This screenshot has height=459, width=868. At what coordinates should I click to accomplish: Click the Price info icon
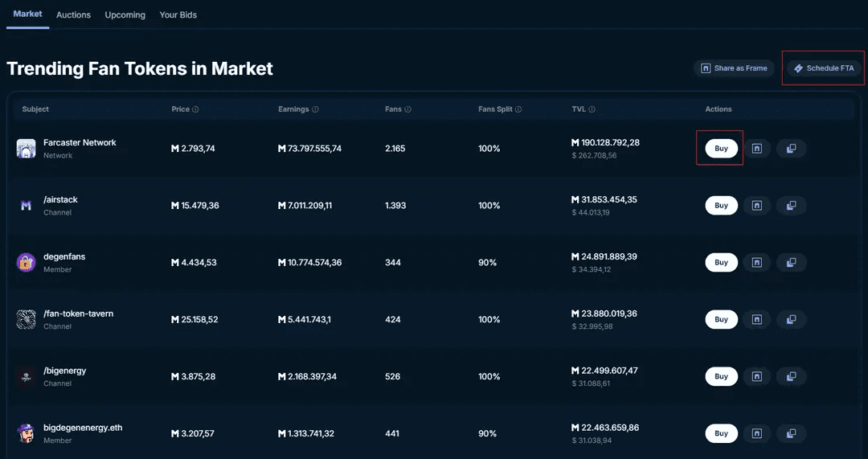(195, 109)
